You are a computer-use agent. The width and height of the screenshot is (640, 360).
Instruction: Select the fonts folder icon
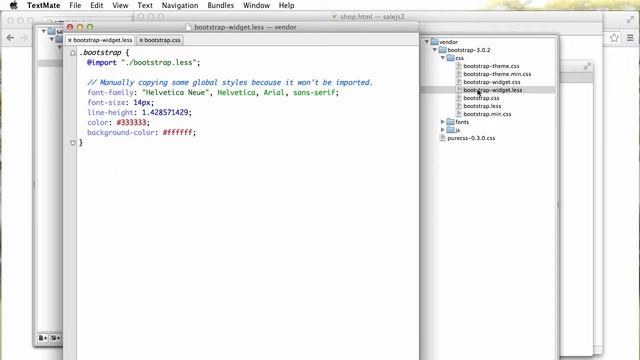pyautogui.click(x=451, y=122)
